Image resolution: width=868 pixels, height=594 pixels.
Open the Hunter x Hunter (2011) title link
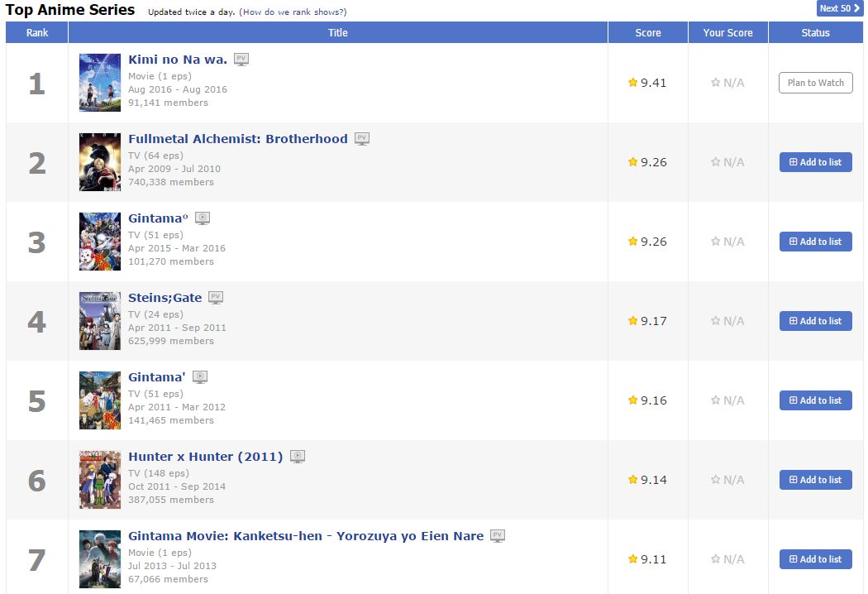click(x=205, y=457)
